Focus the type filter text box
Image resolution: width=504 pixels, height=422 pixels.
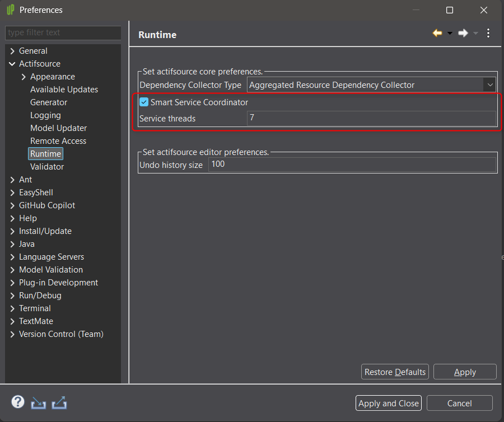click(63, 33)
